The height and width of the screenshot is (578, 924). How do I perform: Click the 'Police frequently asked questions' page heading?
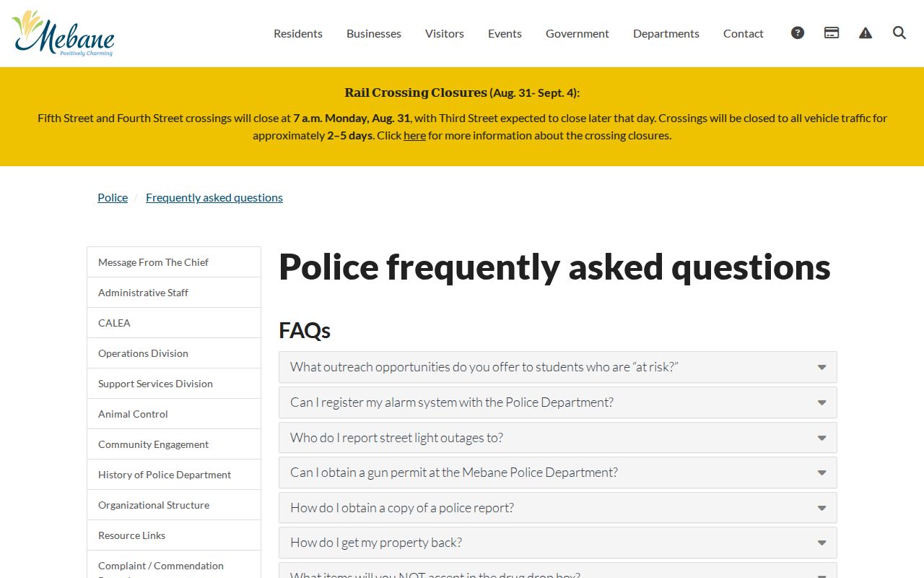(x=554, y=267)
